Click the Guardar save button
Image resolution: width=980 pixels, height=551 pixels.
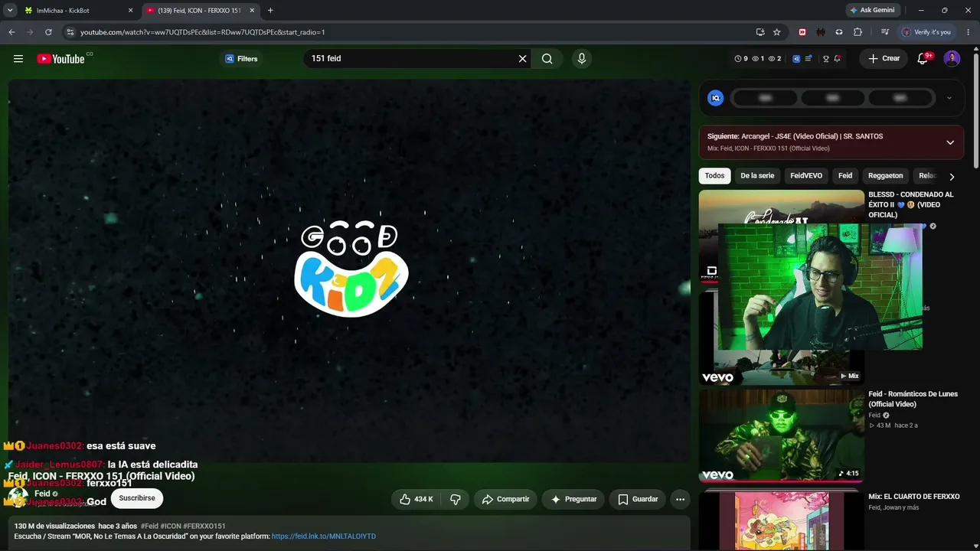pos(638,499)
